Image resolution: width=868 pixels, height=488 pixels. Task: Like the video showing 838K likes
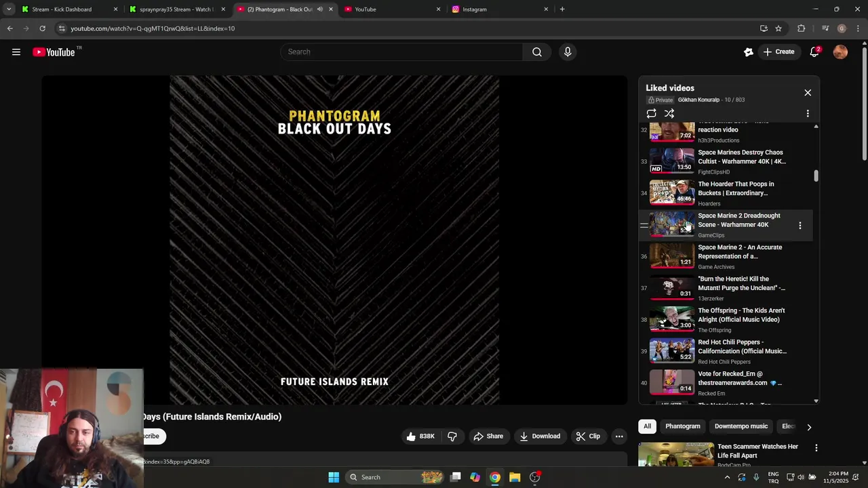420,436
